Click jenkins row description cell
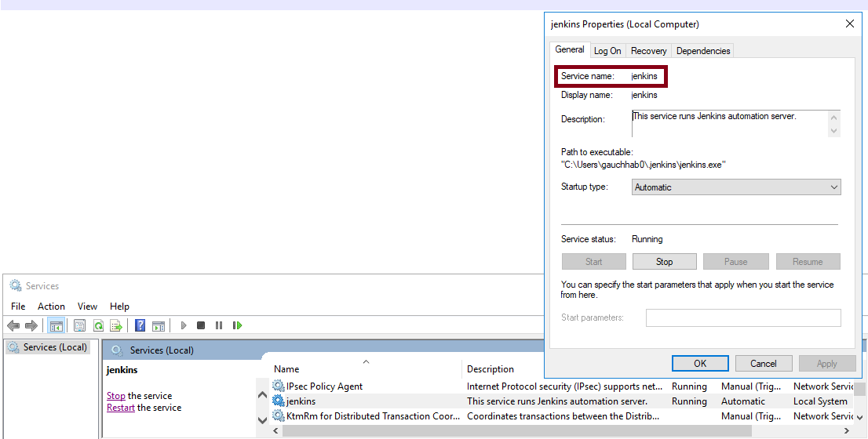868x439 pixels. click(557, 401)
